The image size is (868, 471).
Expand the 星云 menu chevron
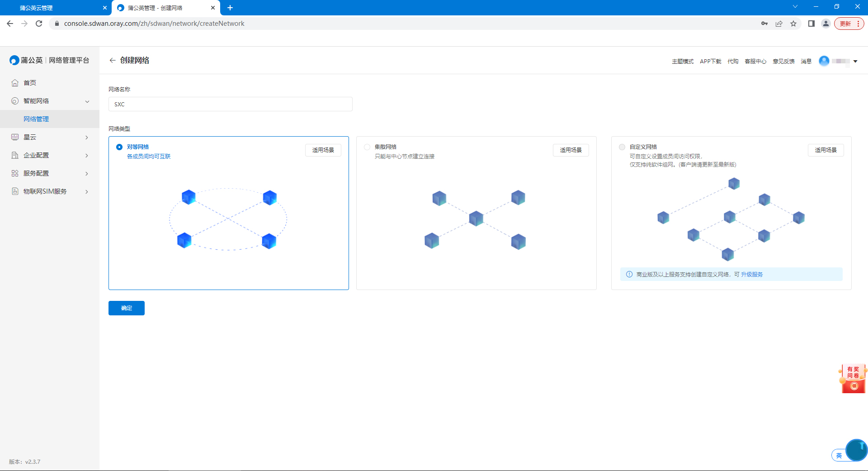pos(87,138)
